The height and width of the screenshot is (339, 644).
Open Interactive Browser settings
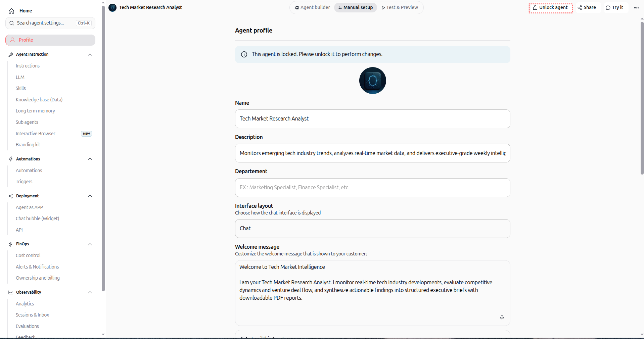click(36, 134)
